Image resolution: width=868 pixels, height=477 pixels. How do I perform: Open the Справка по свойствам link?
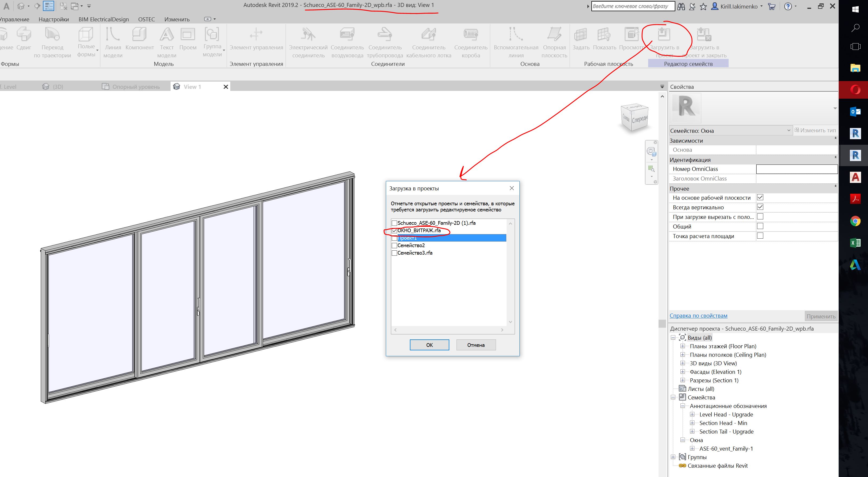698,315
